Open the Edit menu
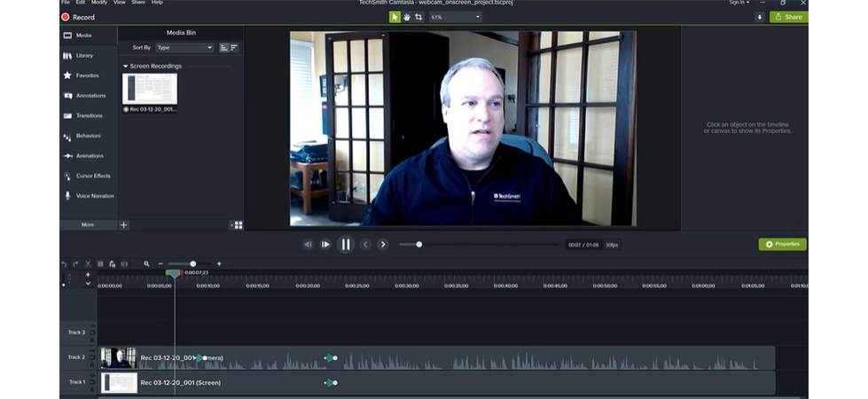Image resolution: width=868 pixels, height=399 pixels. click(81, 2)
